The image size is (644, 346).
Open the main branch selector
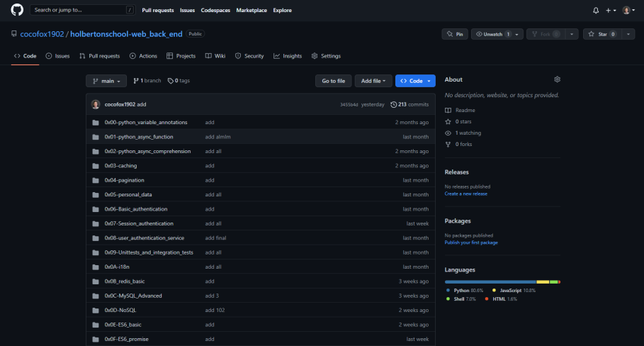(x=106, y=81)
